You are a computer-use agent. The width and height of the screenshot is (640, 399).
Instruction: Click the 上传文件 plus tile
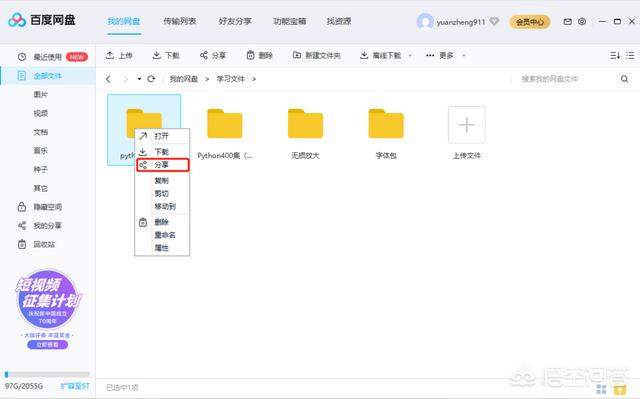(467, 124)
